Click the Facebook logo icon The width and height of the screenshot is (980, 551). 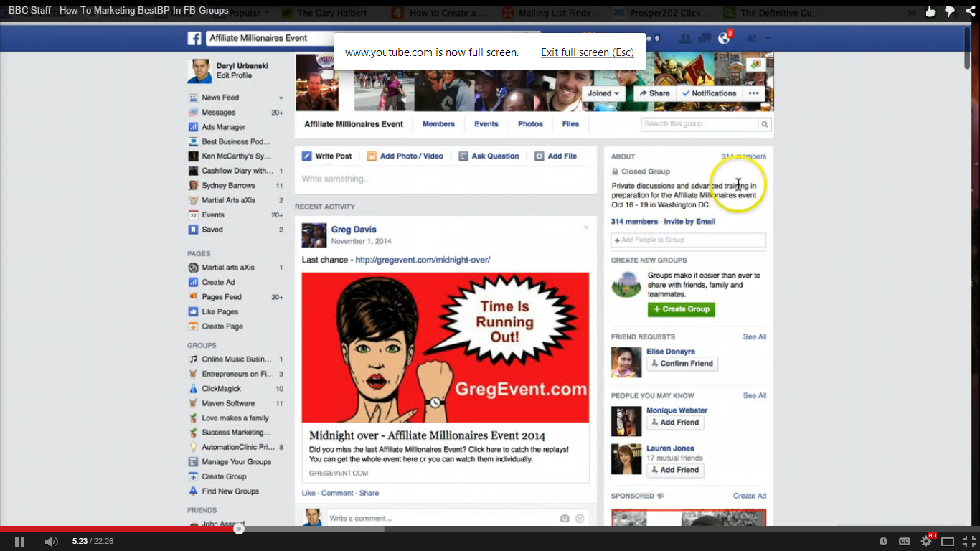coord(194,38)
